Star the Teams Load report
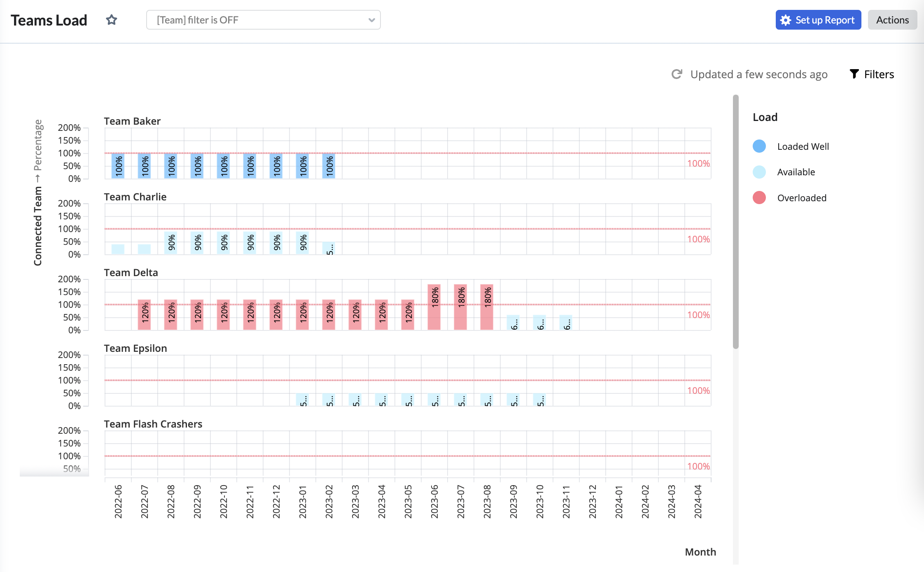This screenshot has width=924, height=572. coord(112,19)
